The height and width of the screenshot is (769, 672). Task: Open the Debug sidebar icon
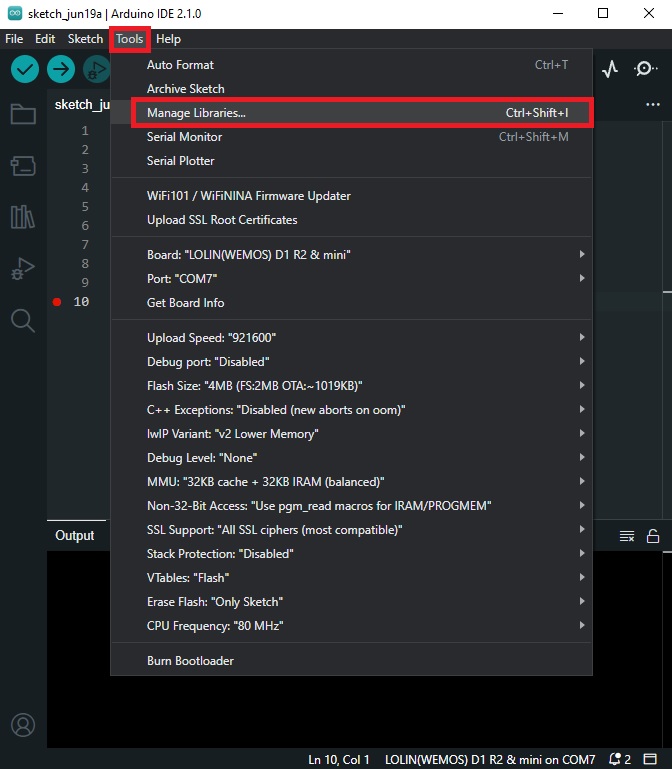(x=22, y=269)
